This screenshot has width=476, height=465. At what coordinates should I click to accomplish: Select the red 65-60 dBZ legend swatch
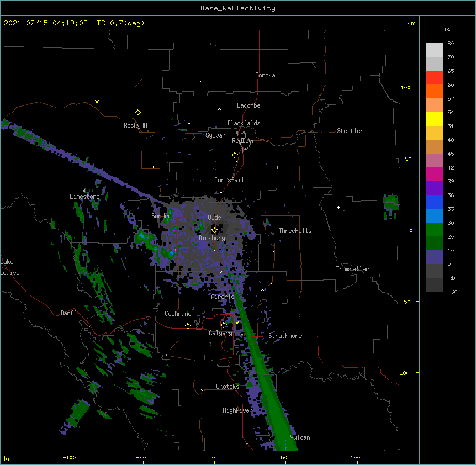[x=434, y=78]
